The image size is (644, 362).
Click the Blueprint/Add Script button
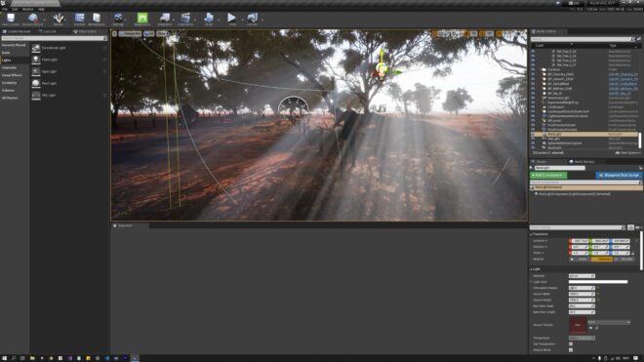(619, 176)
